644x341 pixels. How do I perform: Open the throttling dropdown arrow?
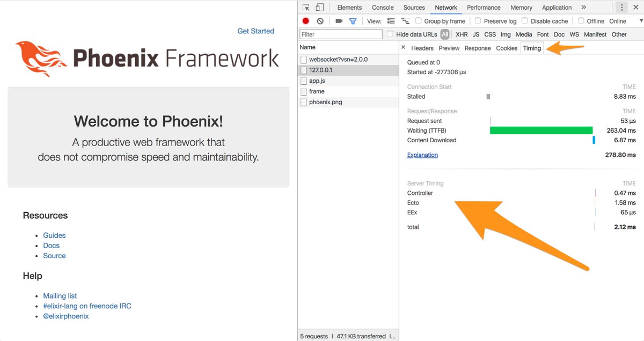641,20
